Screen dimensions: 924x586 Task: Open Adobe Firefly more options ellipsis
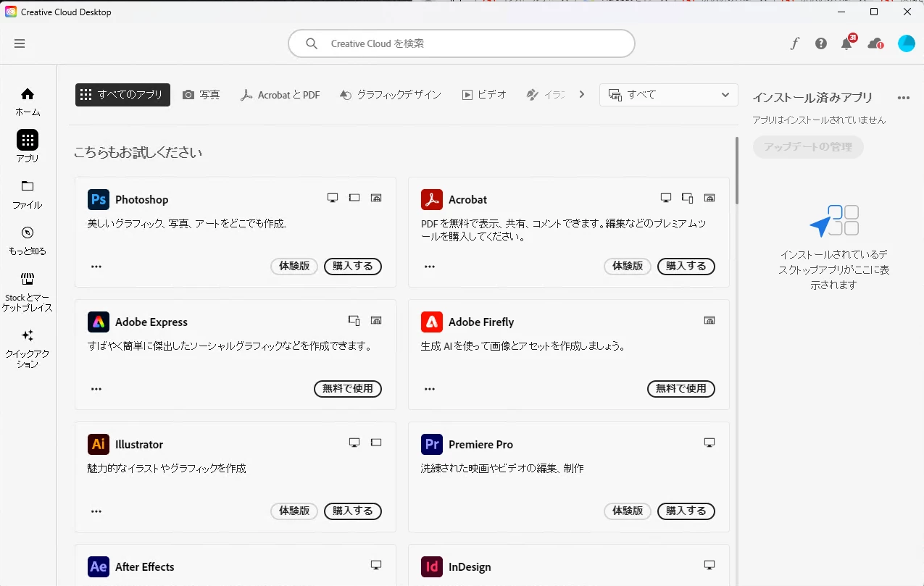tap(430, 389)
